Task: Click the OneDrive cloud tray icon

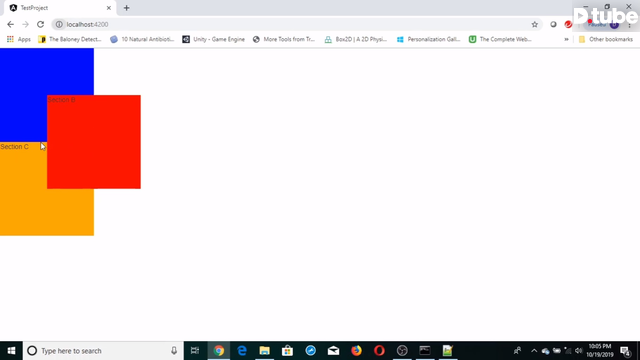Action: [545, 351]
